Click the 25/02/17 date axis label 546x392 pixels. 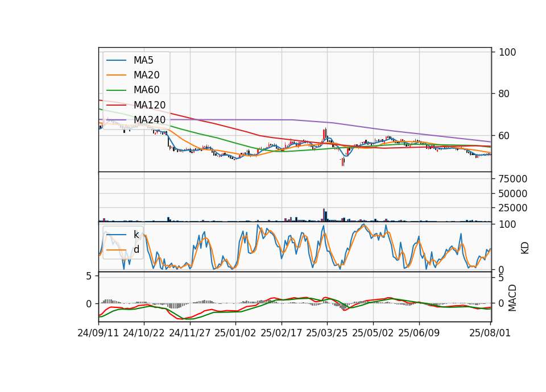coord(282,333)
